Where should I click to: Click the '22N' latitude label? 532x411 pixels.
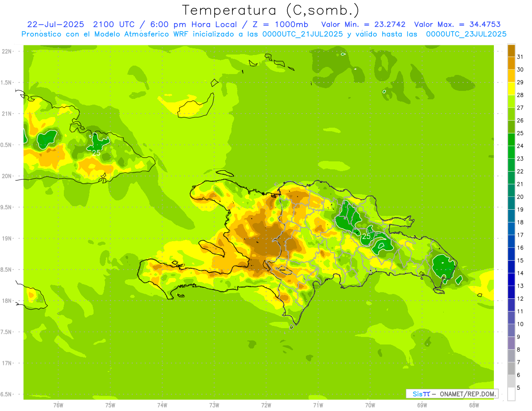coord(6,51)
